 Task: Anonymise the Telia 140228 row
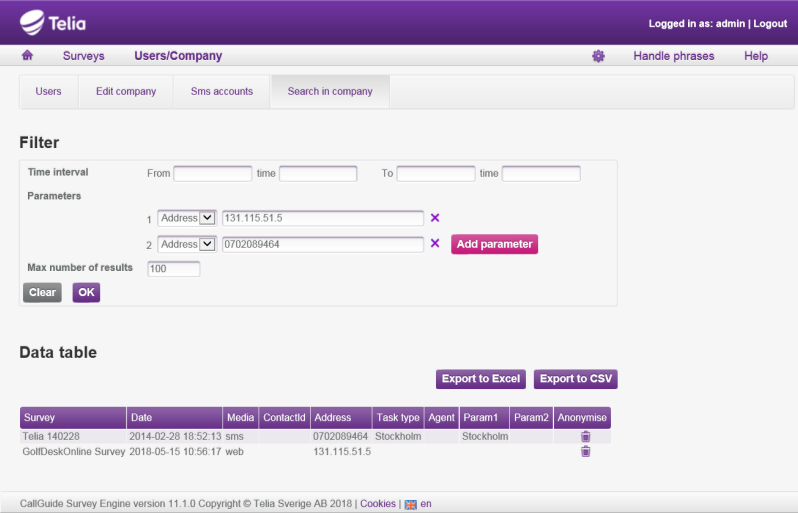pyautogui.click(x=586, y=437)
